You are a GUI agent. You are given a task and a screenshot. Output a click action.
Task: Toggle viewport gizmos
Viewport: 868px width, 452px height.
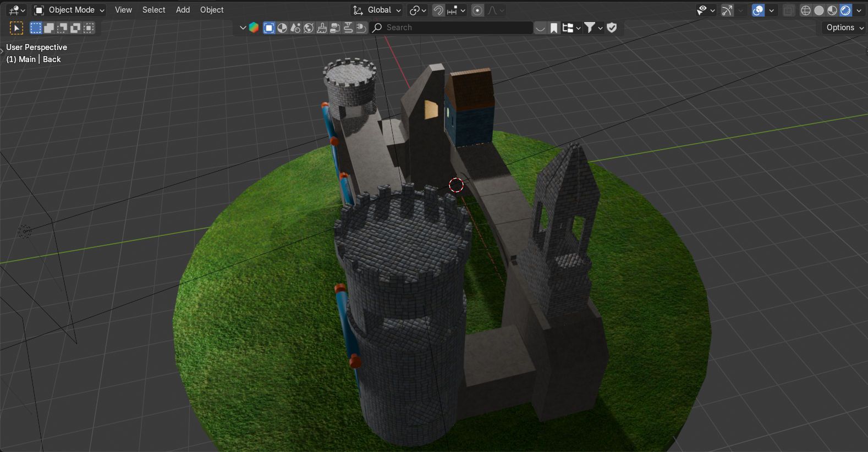(x=727, y=10)
